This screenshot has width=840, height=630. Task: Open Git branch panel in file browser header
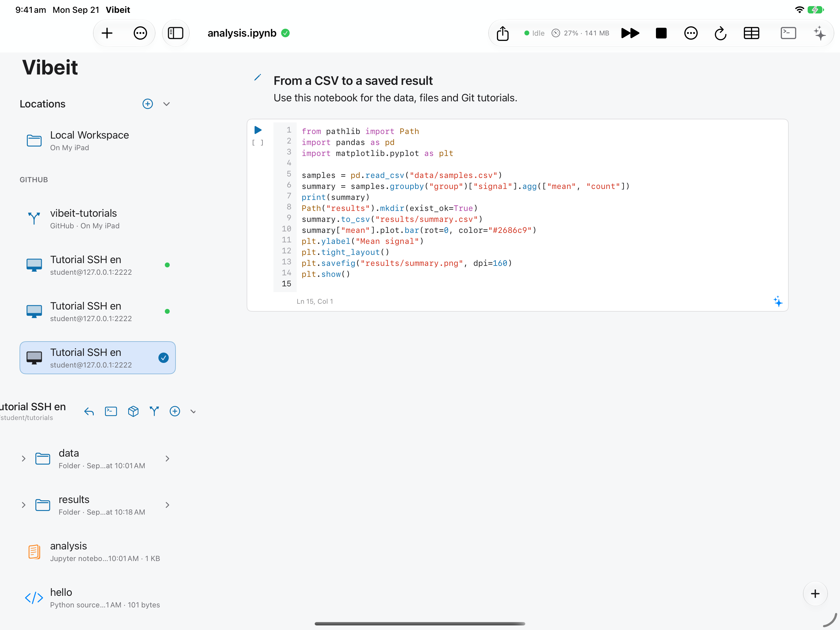[154, 411]
